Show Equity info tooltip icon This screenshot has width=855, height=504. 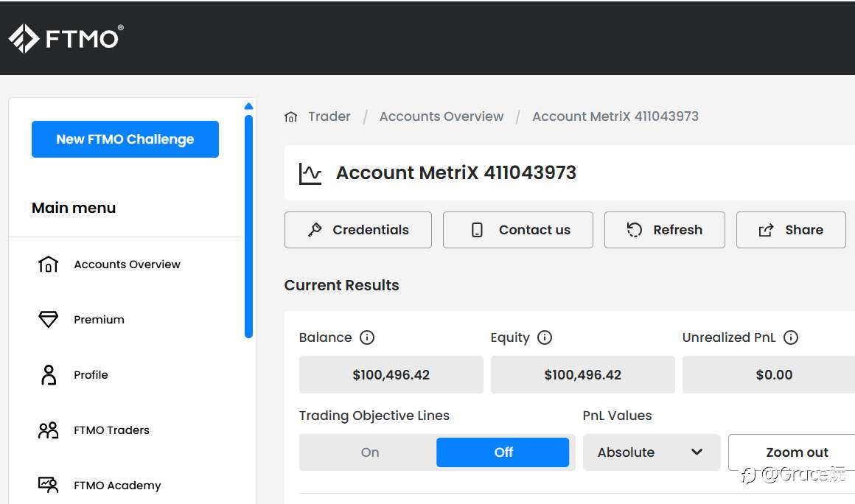tap(545, 337)
